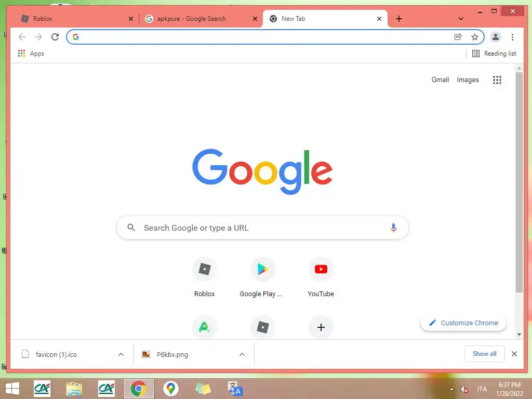
Task: Open the Chrome three-dot menu
Action: pos(512,37)
